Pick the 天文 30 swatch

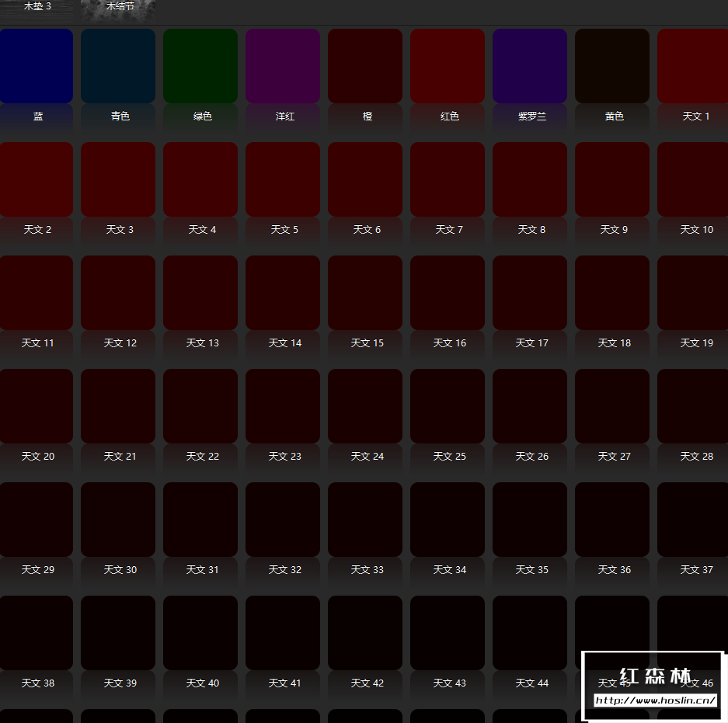coord(118,520)
